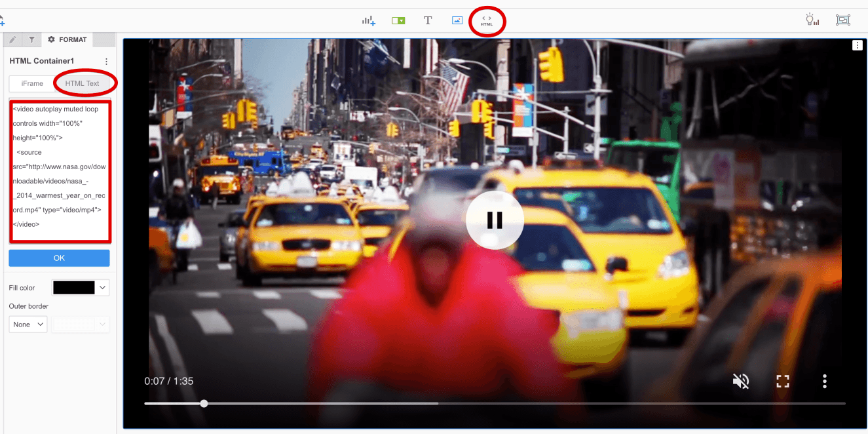
Task: Switch to the pencil editor tab
Action: click(12, 40)
